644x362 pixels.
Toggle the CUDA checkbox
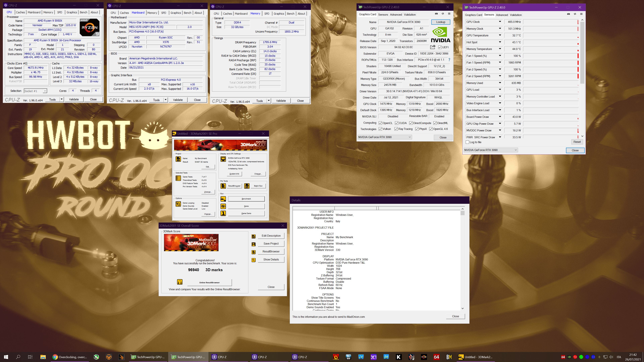click(x=396, y=123)
